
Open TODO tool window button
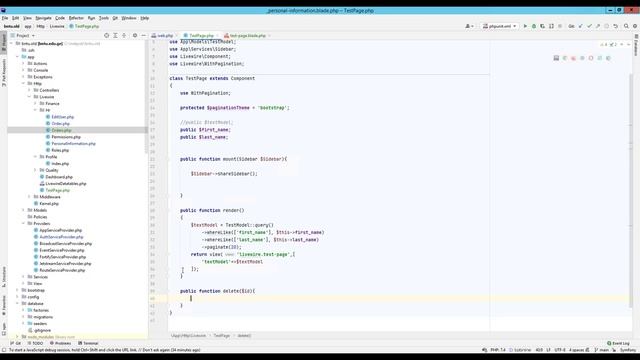[35, 343]
